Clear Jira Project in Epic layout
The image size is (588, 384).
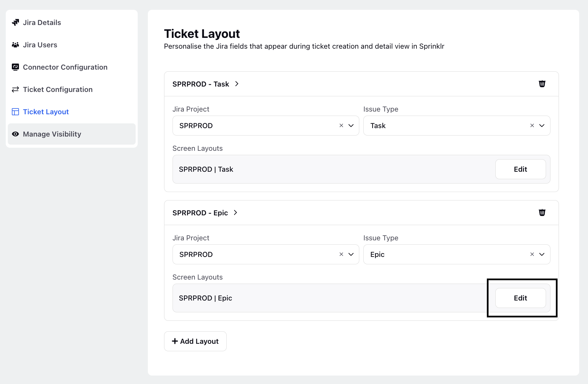coord(341,255)
